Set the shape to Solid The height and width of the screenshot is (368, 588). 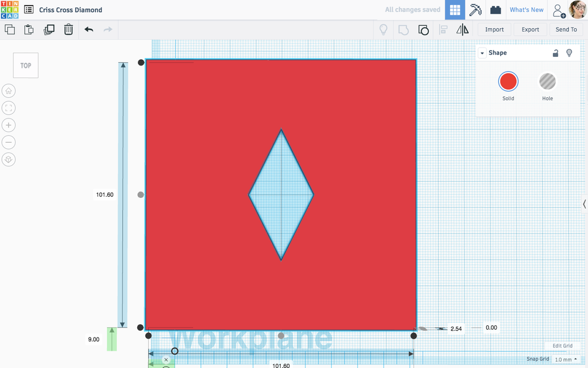pos(508,82)
